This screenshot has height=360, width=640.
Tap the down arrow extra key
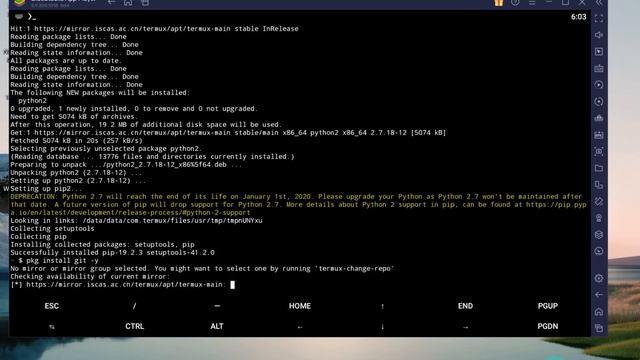coord(382,327)
